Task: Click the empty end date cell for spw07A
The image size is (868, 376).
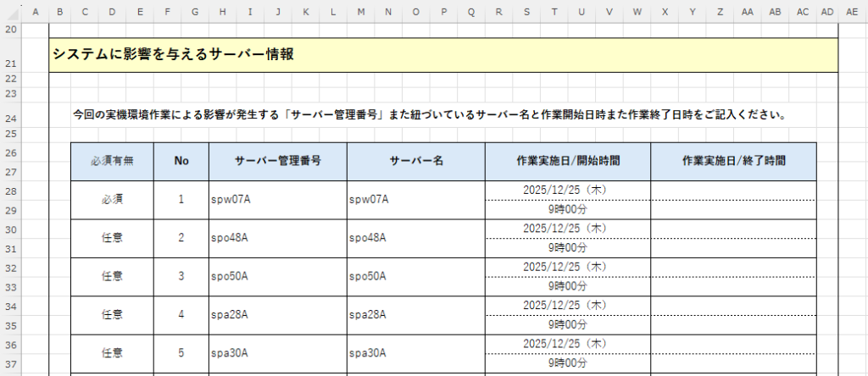Action: 733,190
